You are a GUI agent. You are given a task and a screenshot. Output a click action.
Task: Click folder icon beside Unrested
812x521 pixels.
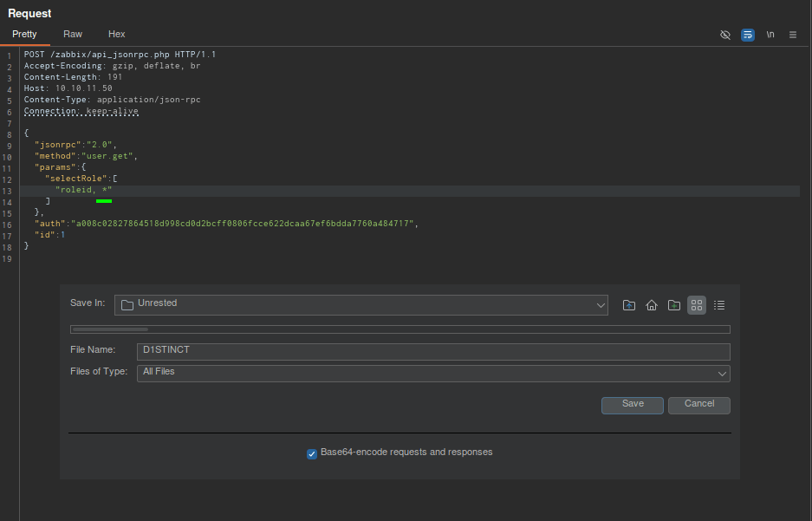[x=127, y=304]
